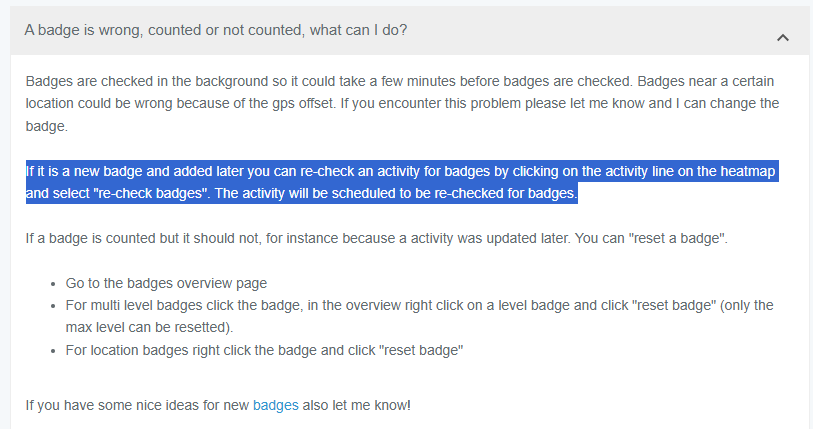The height and width of the screenshot is (429, 813).
Task: Click the sentence starting "If a badge is counted"
Action: 300,240
